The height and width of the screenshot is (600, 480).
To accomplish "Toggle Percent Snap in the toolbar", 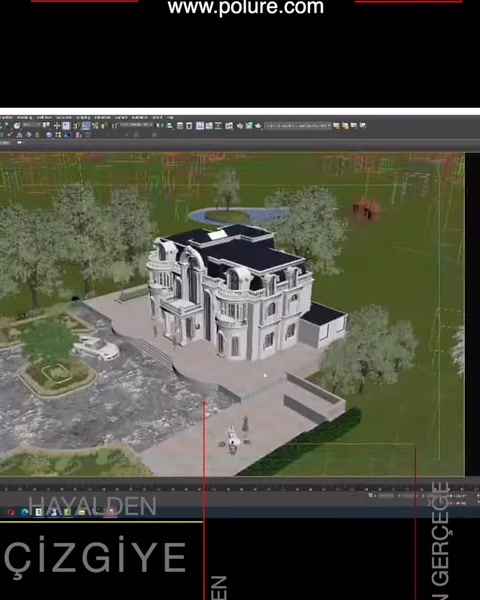I will point(95,126).
